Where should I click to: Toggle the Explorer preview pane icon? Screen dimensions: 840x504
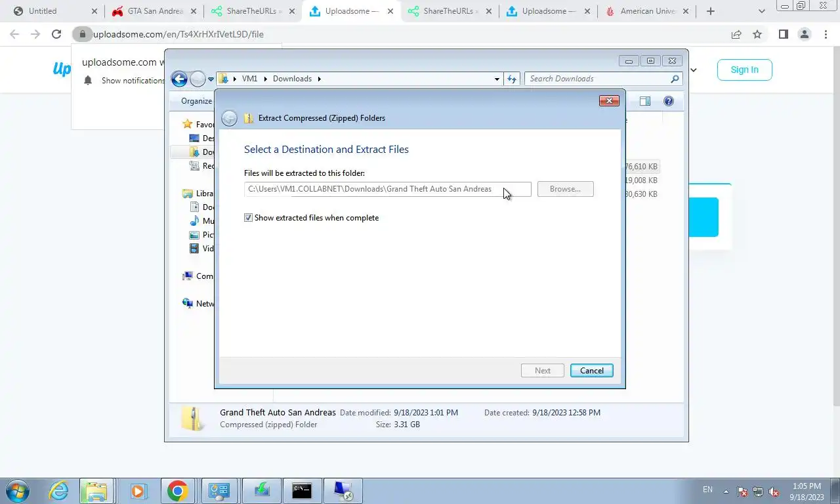[644, 101]
